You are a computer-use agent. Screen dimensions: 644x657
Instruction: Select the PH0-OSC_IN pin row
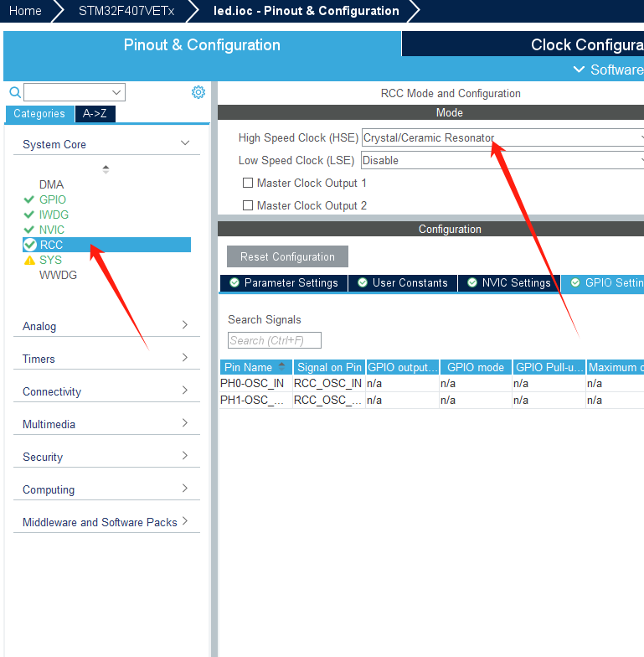[x=431, y=384]
